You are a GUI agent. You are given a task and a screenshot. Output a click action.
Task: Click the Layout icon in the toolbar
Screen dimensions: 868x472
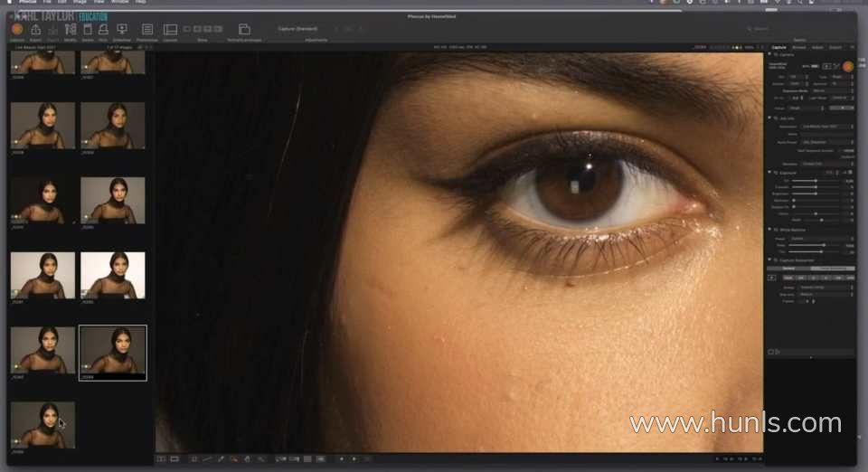click(x=171, y=29)
